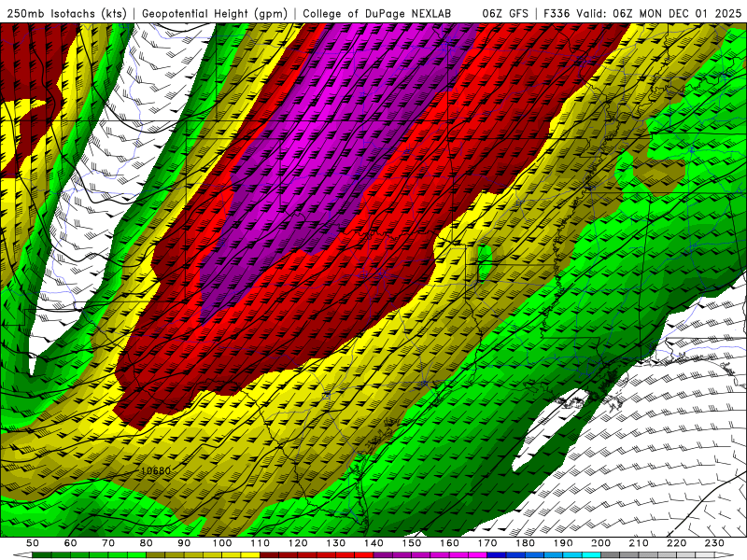Viewport: 747px width, 560px height.
Task: Click the legend value '170'
Action: (487, 543)
